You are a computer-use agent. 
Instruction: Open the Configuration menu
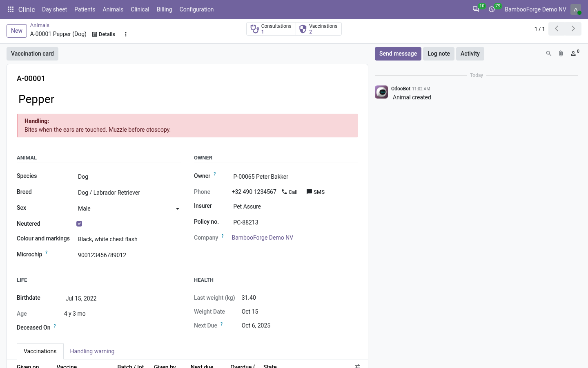(196, 9)
